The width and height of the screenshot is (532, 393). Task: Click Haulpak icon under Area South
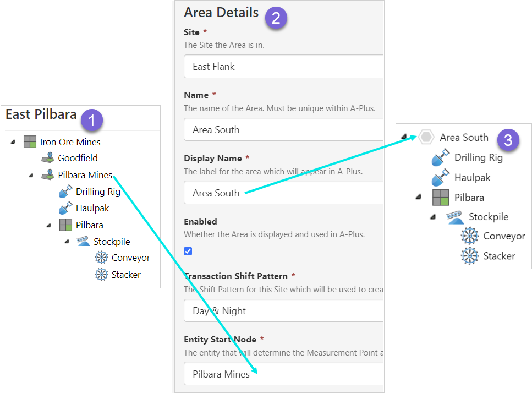click(x=440, y=177)
